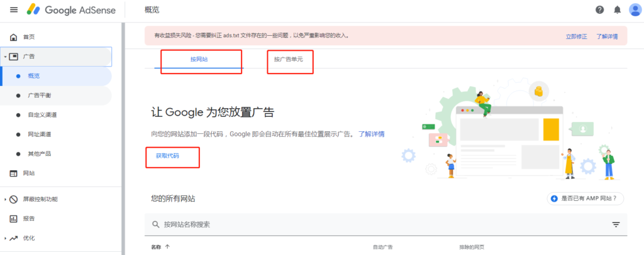Viewport: 644px width, 255px height.
Task: Click the 名称 column header
Action: (x=156, y=247)
